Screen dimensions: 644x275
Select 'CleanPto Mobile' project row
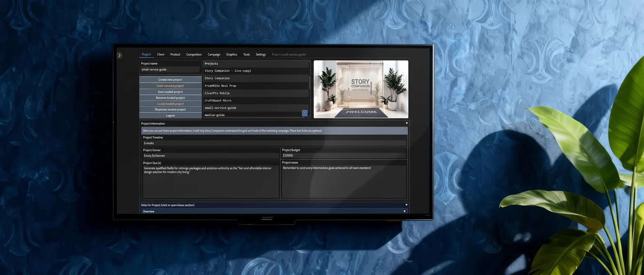[x=256, y=93]
